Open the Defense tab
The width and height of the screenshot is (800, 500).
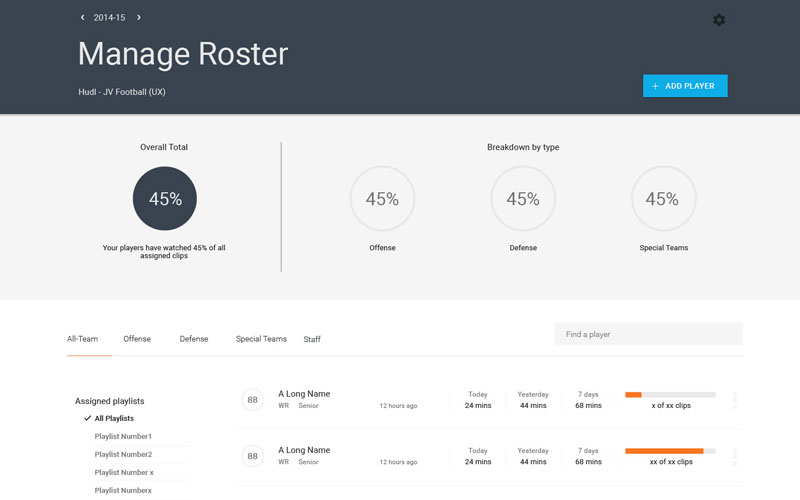[194, 339]
